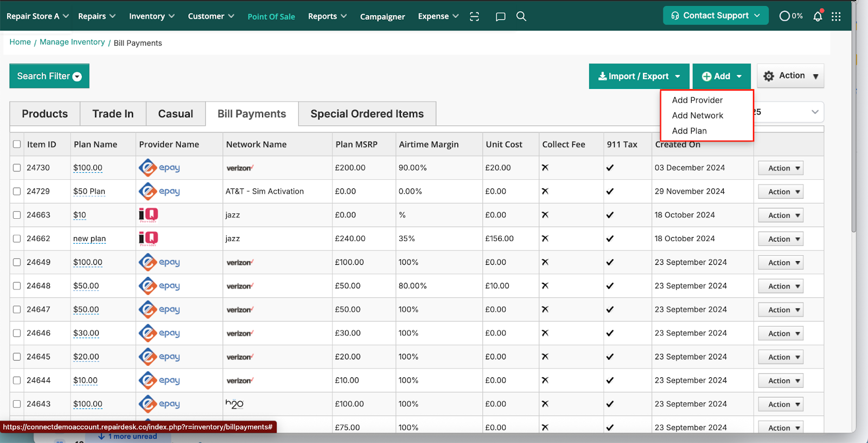Screen dimensions: 868x443
Task: Open the Import / Export dropdown
Action: pos(639,77)
